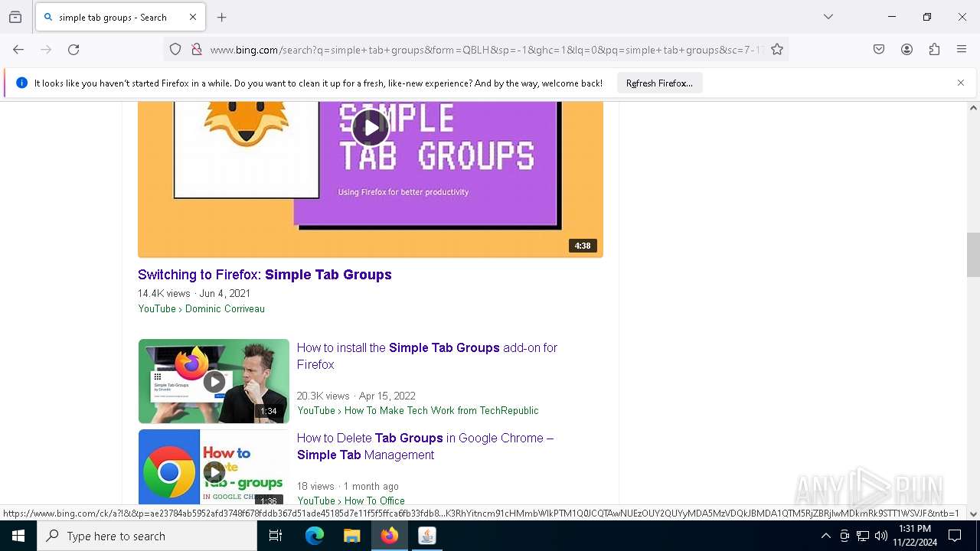Show site connection security info icon

tap(197, 50)
